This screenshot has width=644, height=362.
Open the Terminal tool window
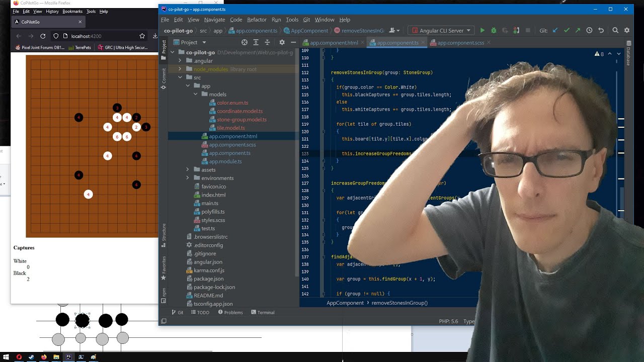tap(263, 312)
